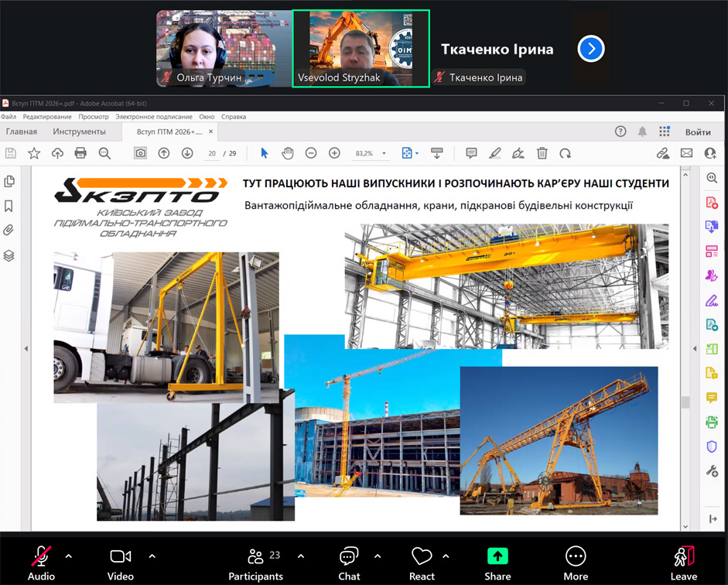Select the Hand pan tool
This screenshot has height=585, width=728.
pyautogui.click(x=287, y=153)
